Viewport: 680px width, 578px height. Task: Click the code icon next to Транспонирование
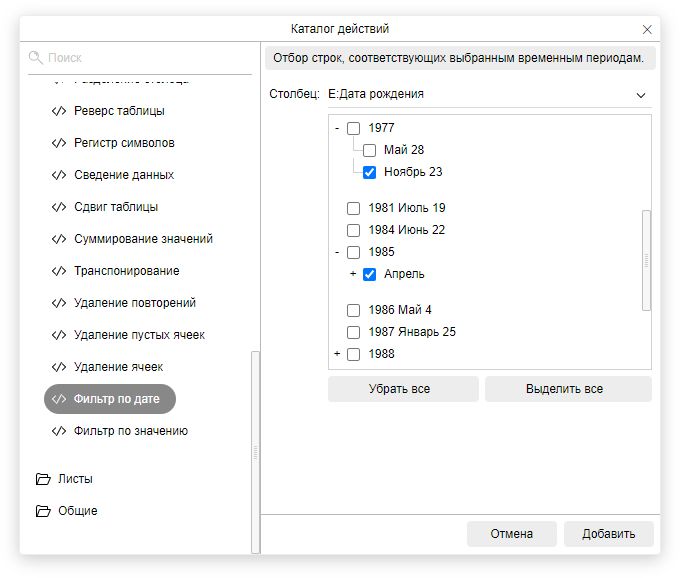click(59, 271)
